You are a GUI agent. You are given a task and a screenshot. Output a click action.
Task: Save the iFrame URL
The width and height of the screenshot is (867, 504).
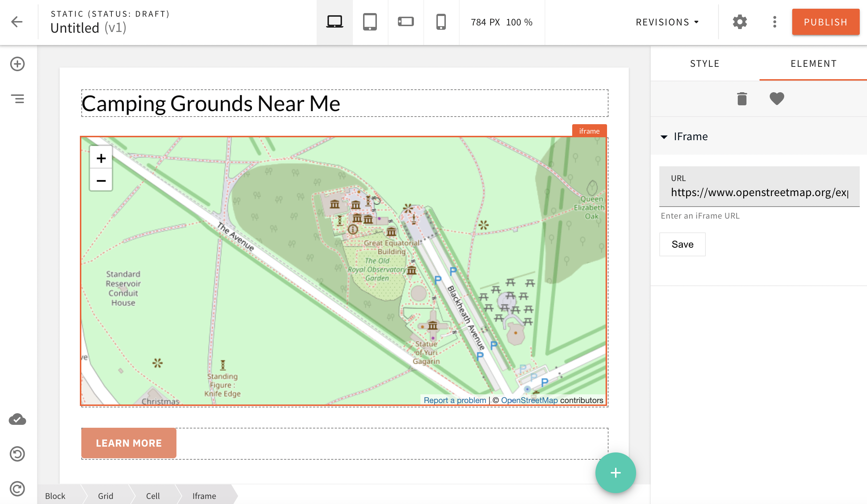(x=682, y=244)
